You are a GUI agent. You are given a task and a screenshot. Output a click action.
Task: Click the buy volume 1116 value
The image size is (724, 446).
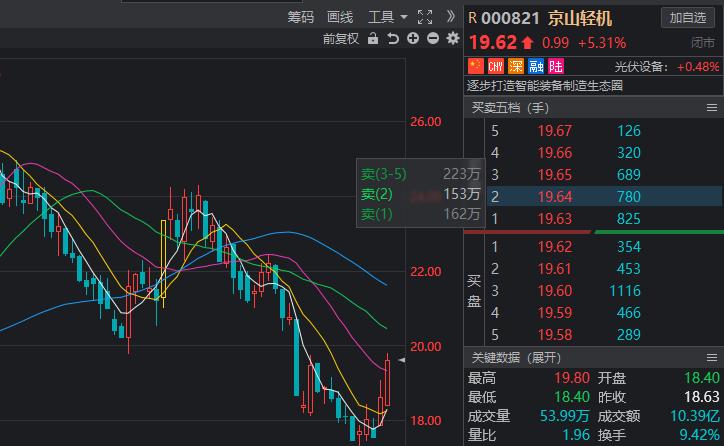(625, 291)
